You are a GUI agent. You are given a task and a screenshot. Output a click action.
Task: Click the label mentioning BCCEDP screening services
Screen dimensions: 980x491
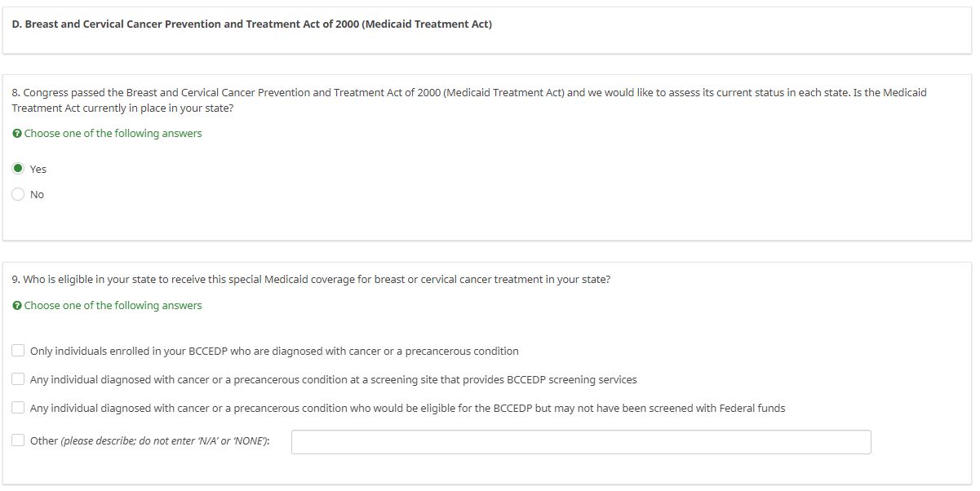333,380
